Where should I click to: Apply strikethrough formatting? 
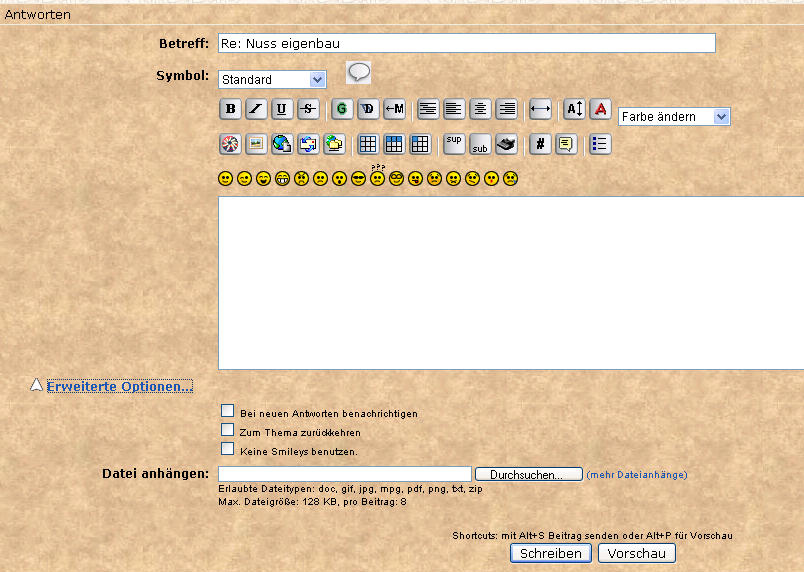coord(308,109)
